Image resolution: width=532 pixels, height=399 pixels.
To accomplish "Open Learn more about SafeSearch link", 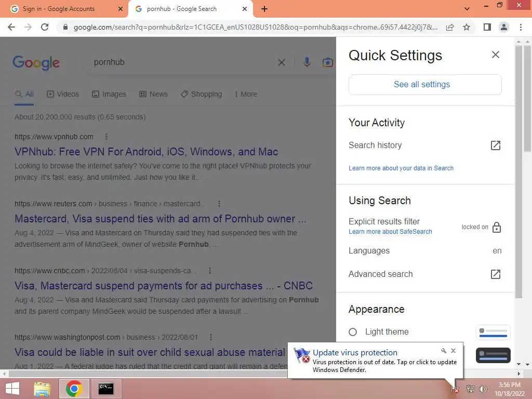I will (x=390, y=232).
